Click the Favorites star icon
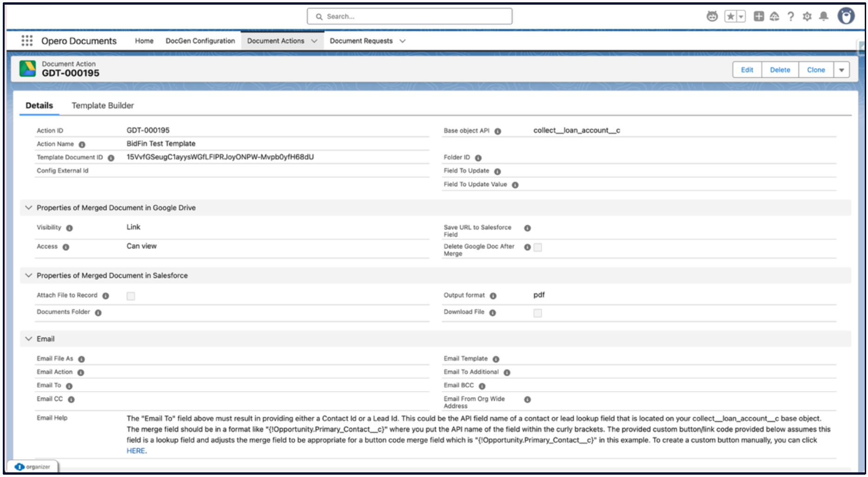Image resolution: width=868 pixels, height=477 pixels. pos(731,17)
